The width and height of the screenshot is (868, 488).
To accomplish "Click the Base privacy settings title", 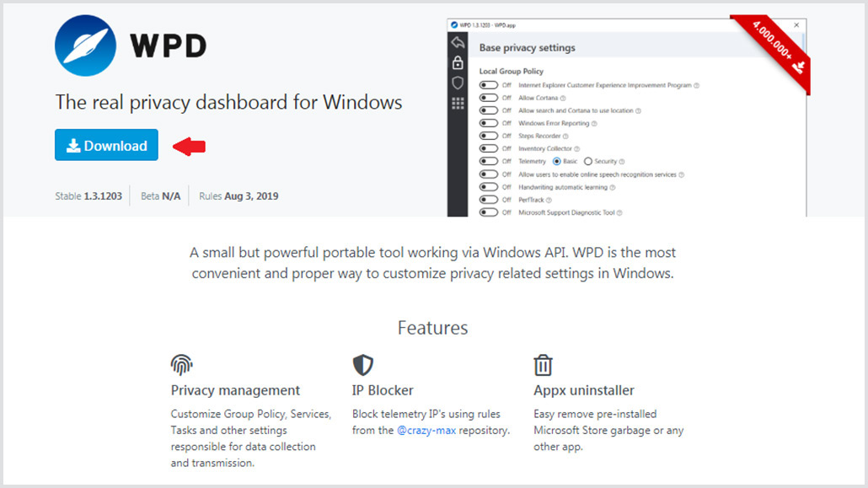I will [x=527, y=48].
